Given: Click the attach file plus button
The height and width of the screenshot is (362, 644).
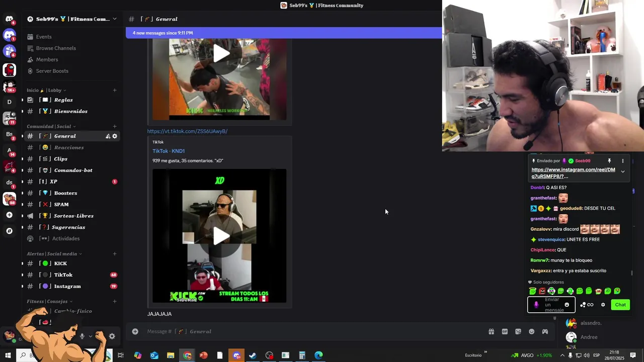Looking at the screenshot, I should [135, 331].
